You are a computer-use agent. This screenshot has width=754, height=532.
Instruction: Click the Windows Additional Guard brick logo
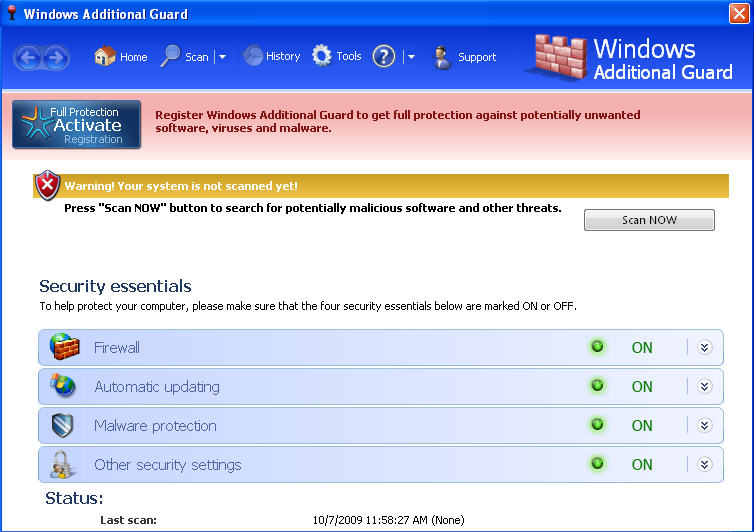point(561,57)
